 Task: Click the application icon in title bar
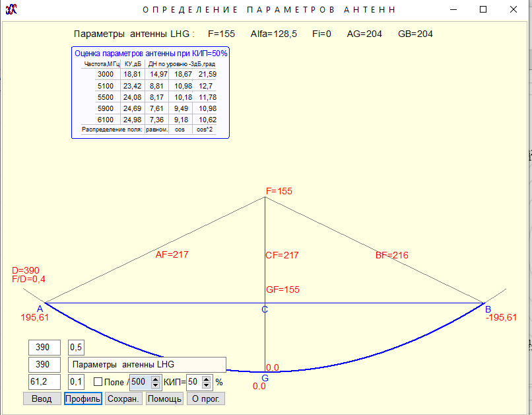tap(11, 9)
